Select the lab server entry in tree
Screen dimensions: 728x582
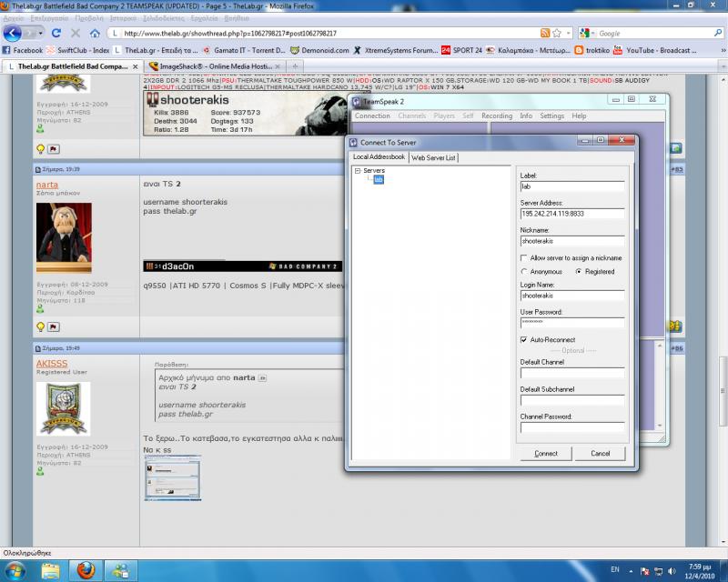pos(379,179)
